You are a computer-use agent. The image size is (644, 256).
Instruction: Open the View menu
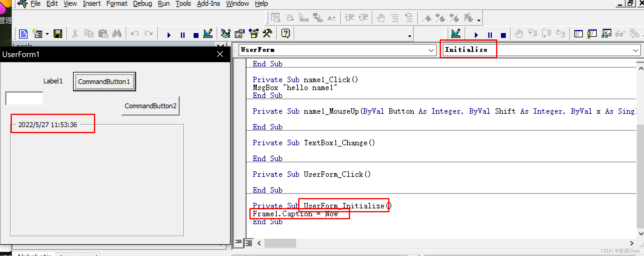[70, 4]
